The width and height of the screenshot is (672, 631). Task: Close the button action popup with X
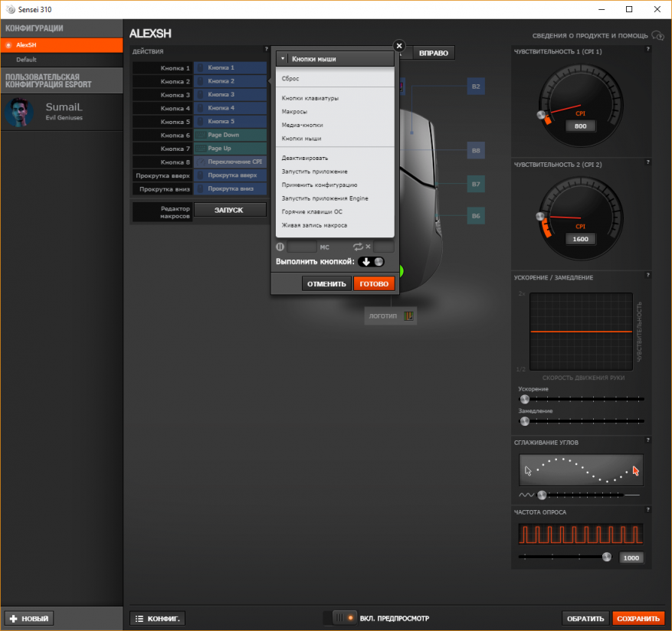399,46
